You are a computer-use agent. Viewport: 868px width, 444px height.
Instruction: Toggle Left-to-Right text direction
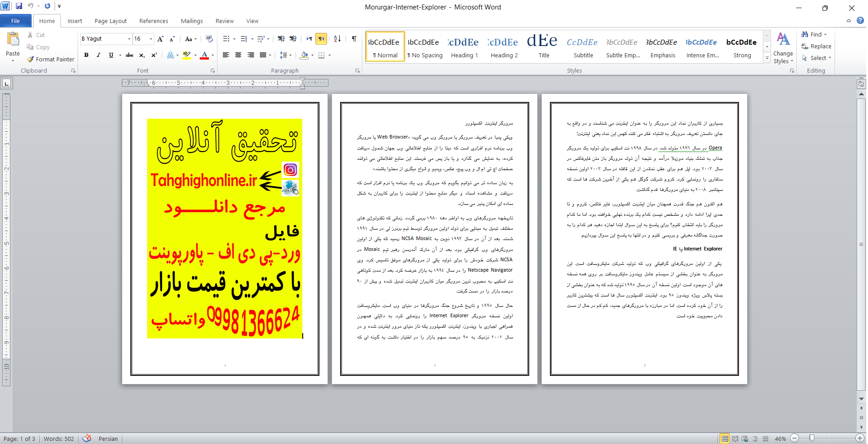click(x=309, y=39)
